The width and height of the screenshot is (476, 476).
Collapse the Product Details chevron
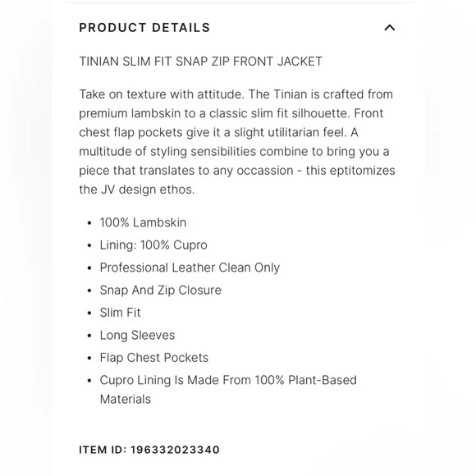[390, 28]
